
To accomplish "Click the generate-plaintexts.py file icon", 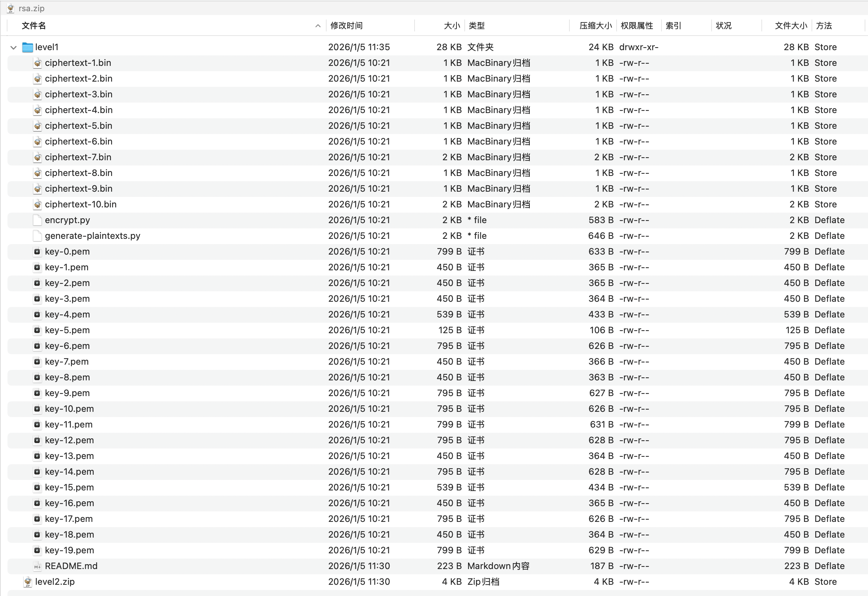I will pyautogui.click(x=37, y=236).
